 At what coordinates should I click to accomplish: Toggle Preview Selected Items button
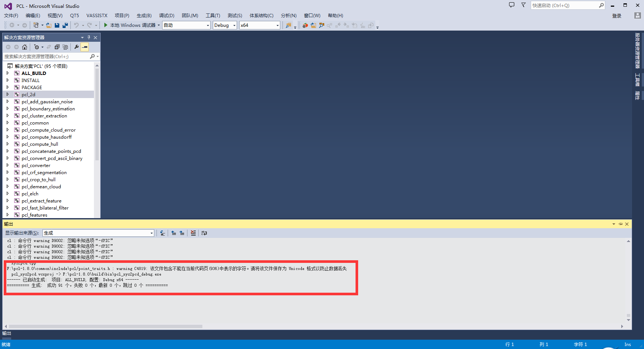point(85,47)
